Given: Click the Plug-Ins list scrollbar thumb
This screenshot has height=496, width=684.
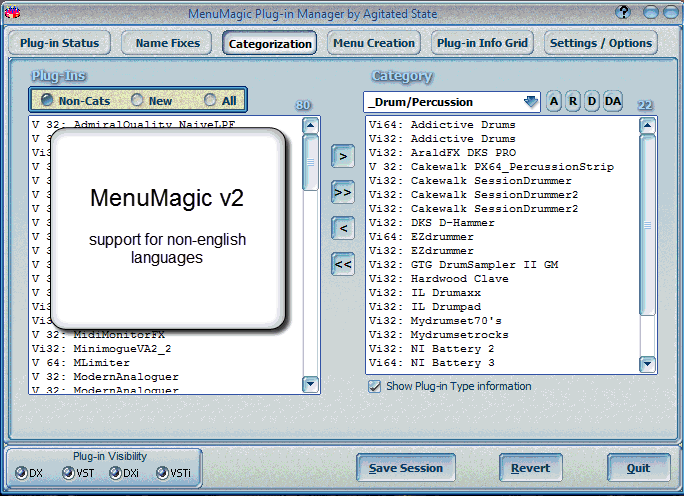Looking at the screenshot, I should point(310,162).
